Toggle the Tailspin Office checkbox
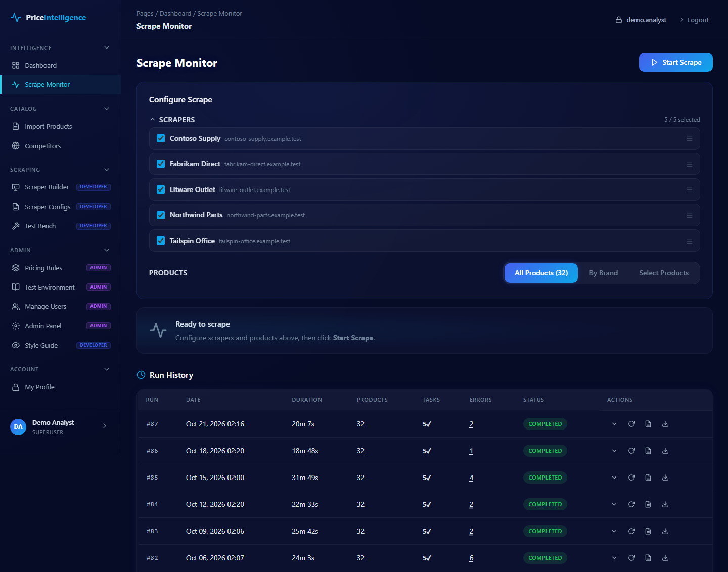The height and width of the screenshot is (572, 728). [x=161, y=241]
